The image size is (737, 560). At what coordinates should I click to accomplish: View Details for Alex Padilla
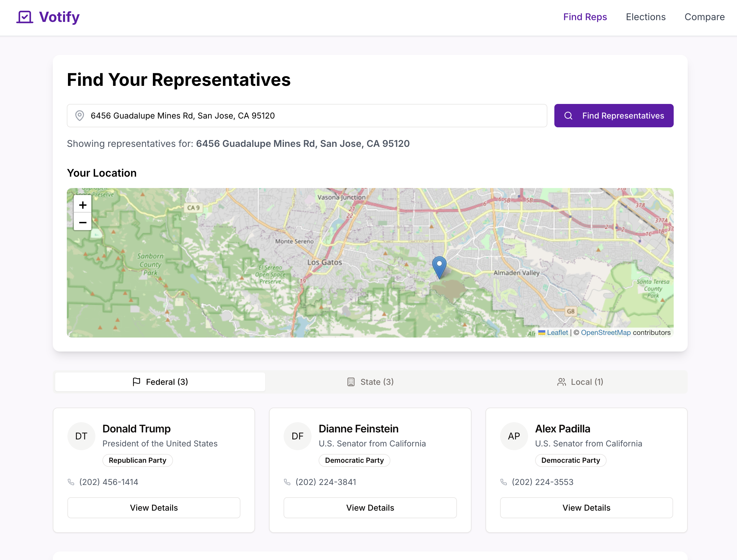[586, 508]
